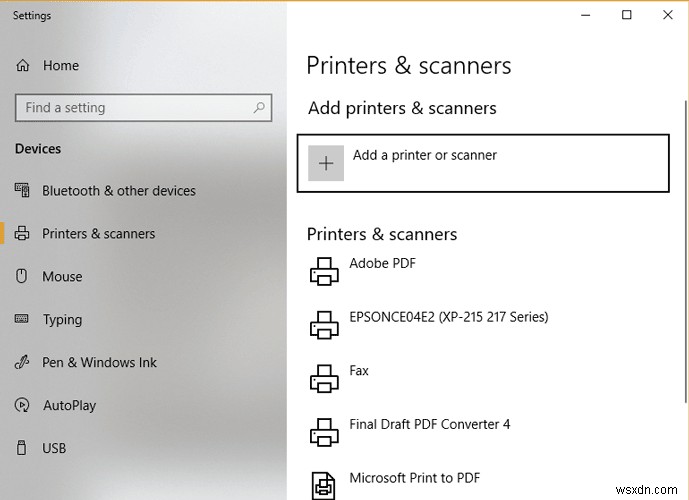Click the plus icon to add a printer
This screenshot has width=689, height=500.
[326, 163]
